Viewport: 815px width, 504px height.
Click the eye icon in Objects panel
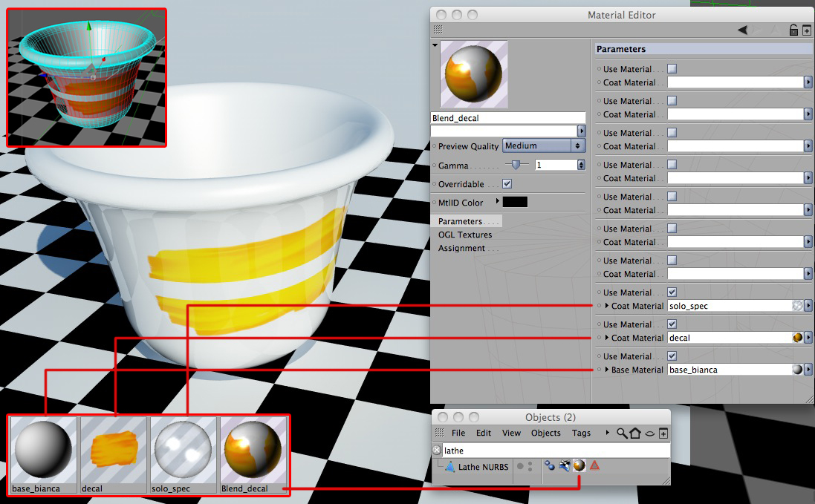pos(650,433)
